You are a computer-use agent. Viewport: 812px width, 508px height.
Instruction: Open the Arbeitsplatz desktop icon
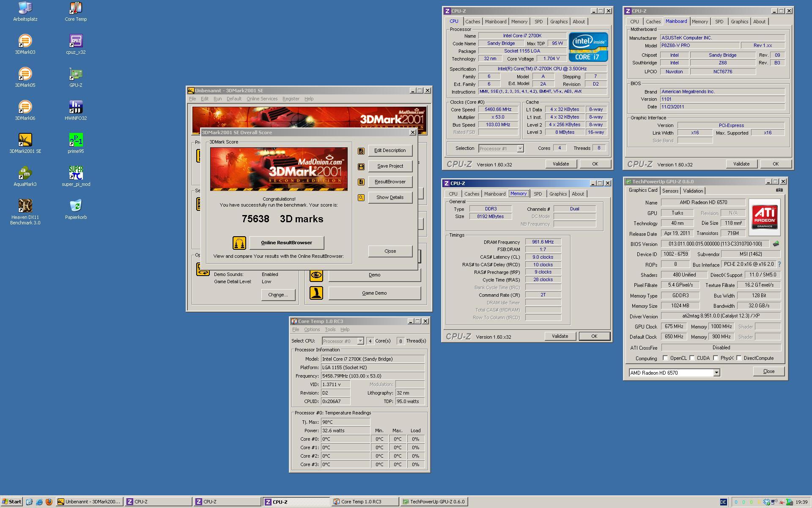click(x=25, y=11)
